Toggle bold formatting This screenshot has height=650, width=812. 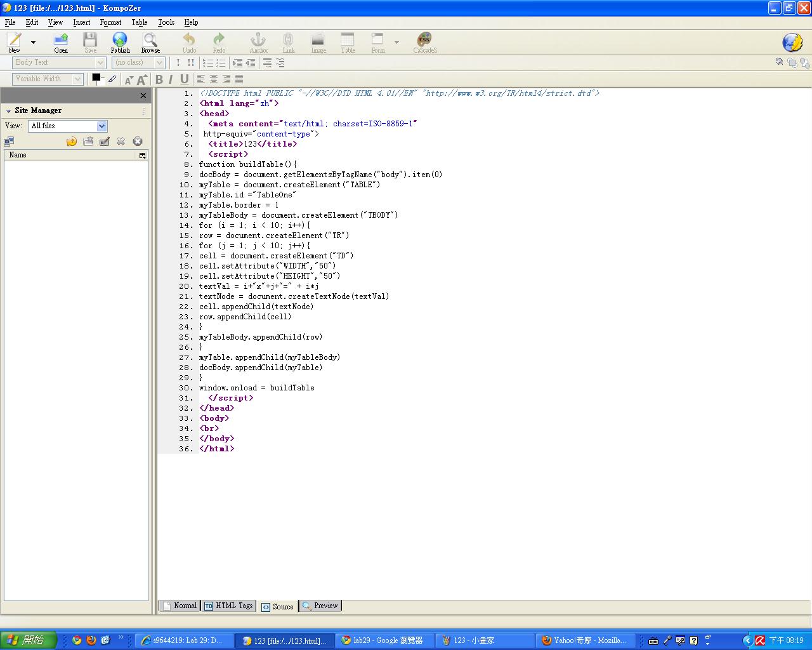coord(159,79)
